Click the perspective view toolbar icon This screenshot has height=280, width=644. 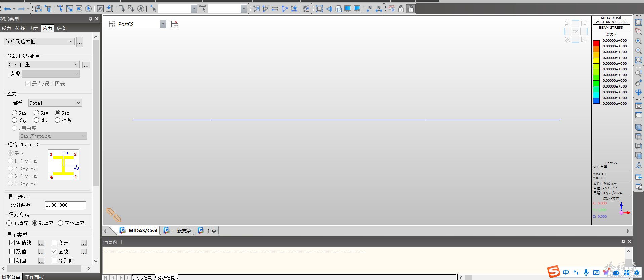tap(329, 9)
